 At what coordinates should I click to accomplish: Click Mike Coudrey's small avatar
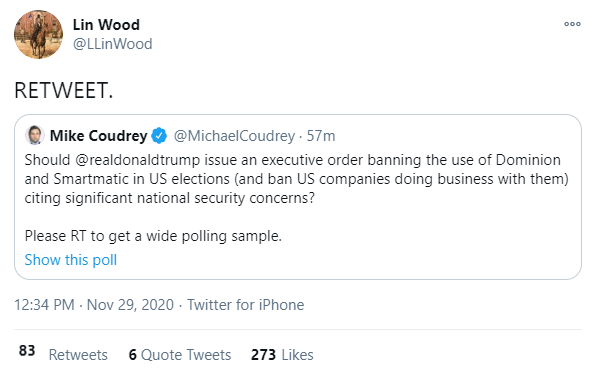point(35,135)
